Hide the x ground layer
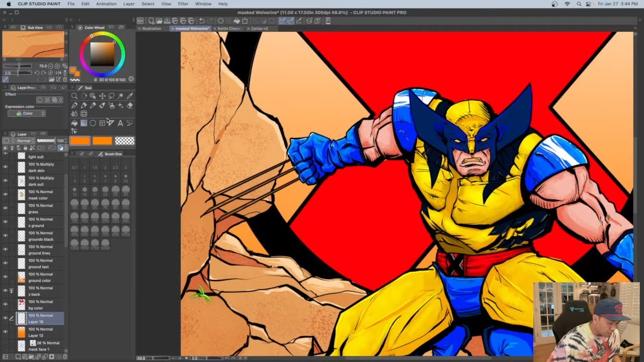The width and height of the screenshot is (644, 362). pos(5,222)
